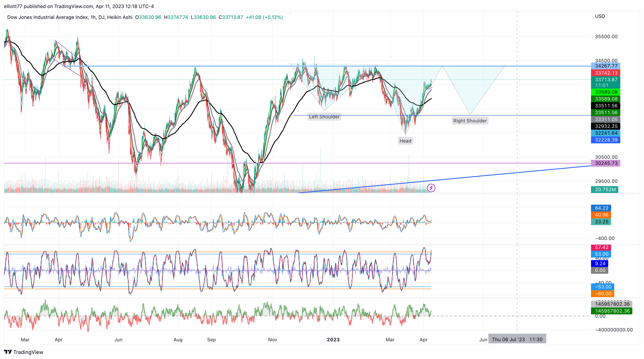Click the Sep label on time axis
644x359 pixels.
[x=212, y=340]
